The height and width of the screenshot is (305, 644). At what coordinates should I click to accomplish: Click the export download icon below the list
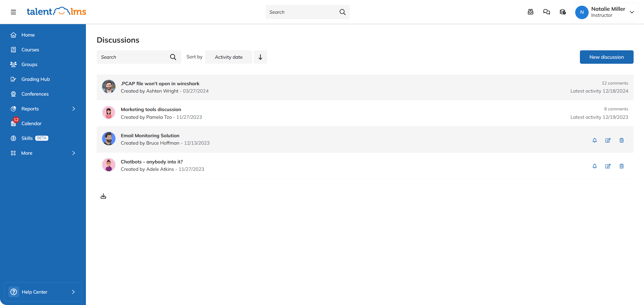pos(103,196)
